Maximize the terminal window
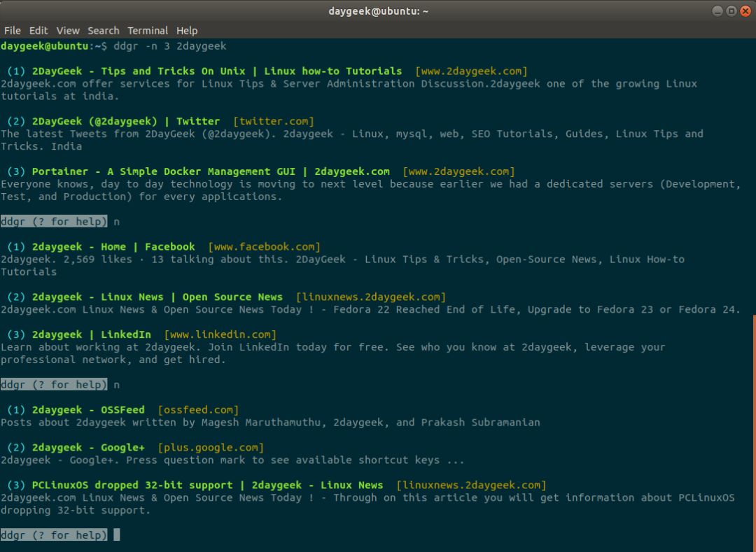Image resolution: width=756 pixels, height=552 pixels. point(731,11)
